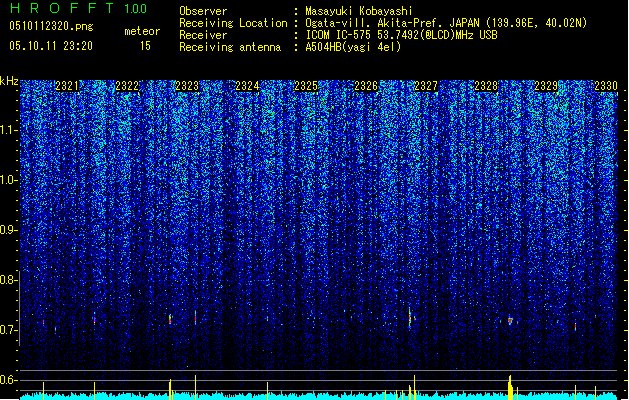Click the 2322 time marker
The image size is (629, 400).
[127, 86]
